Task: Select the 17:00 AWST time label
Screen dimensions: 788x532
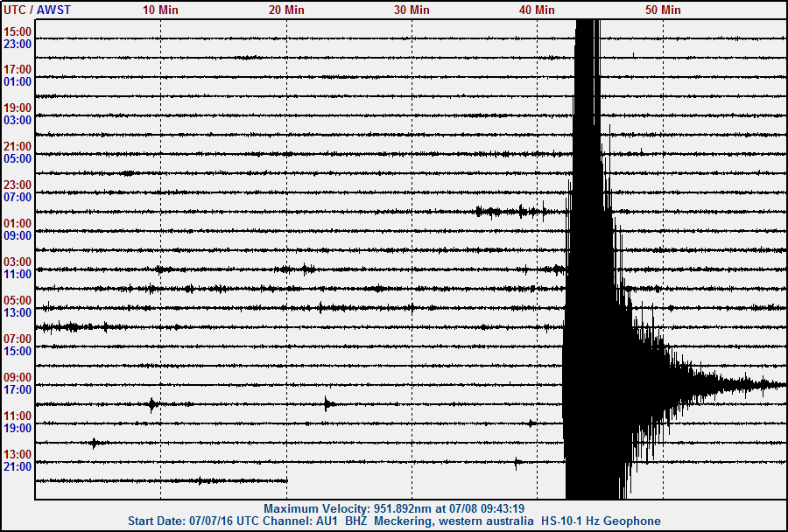Action: coord(18,390)
